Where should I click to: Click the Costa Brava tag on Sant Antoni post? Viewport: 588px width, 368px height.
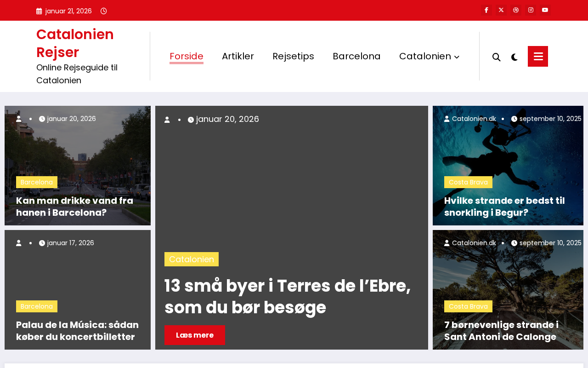(468, 306)
